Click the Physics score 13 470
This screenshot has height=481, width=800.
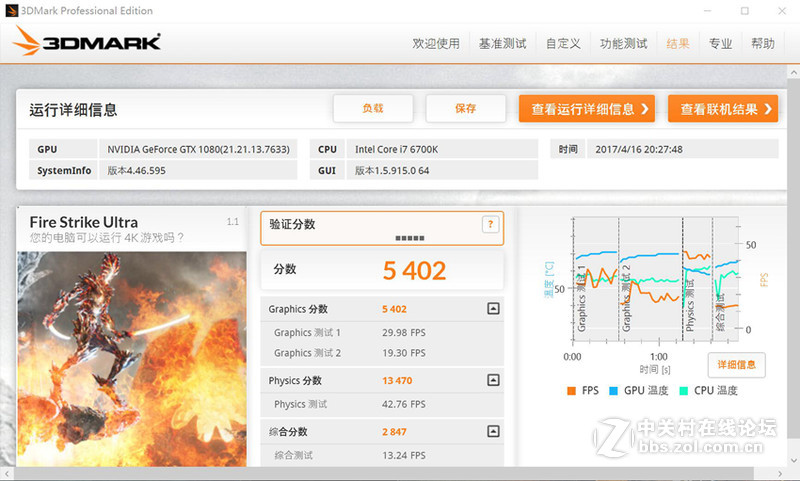click(397, 381)
